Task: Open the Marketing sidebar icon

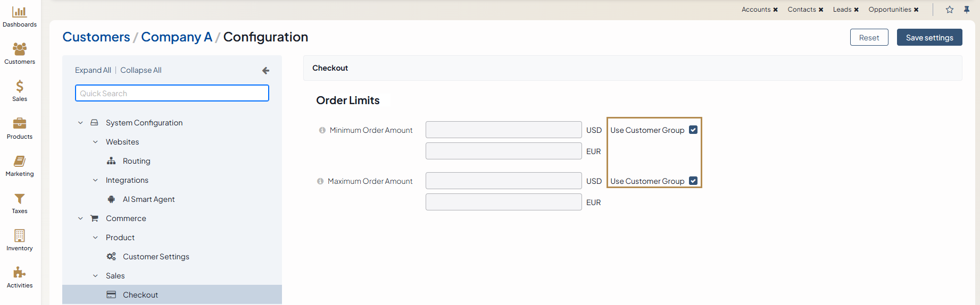Action: tap(20, 161)
